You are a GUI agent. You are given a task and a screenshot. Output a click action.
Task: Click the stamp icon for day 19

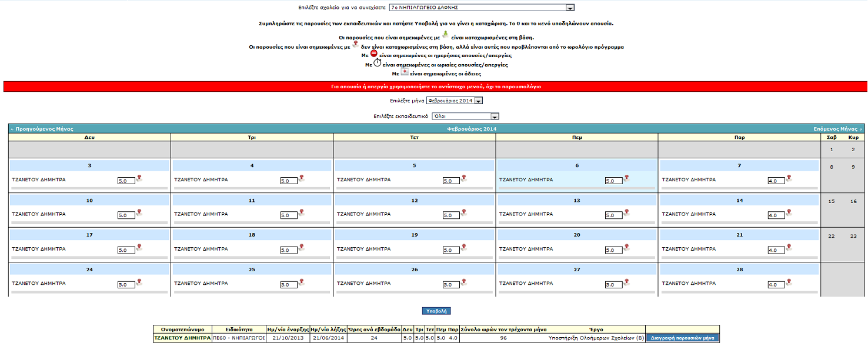click(465, 248)
